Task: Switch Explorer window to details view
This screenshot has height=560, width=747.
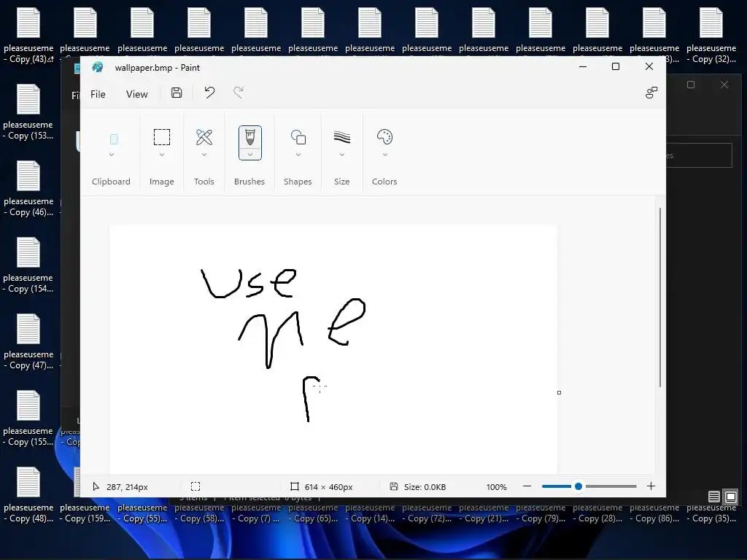Action: (x=713, y=497)
